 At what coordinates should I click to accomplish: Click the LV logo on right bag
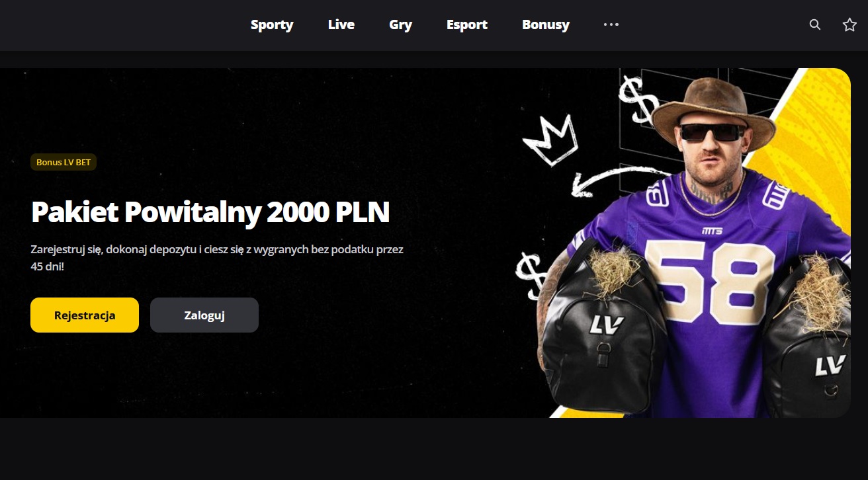(830, 365)
